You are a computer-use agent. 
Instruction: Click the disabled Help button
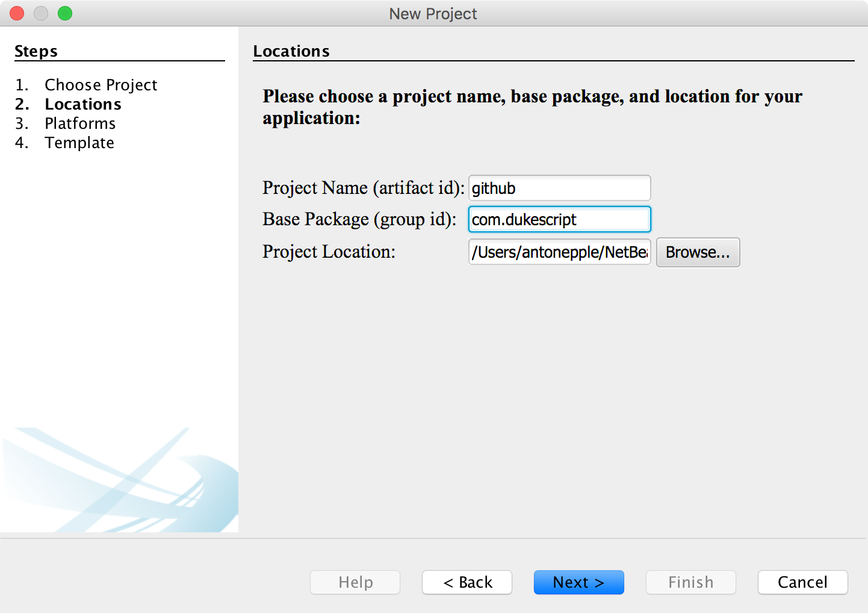(355, 582)
